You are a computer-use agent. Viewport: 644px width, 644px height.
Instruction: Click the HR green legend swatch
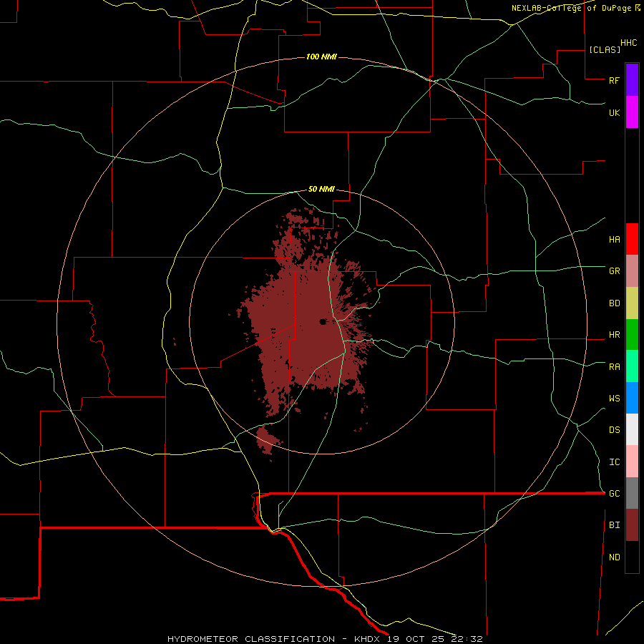click(632, 335)
